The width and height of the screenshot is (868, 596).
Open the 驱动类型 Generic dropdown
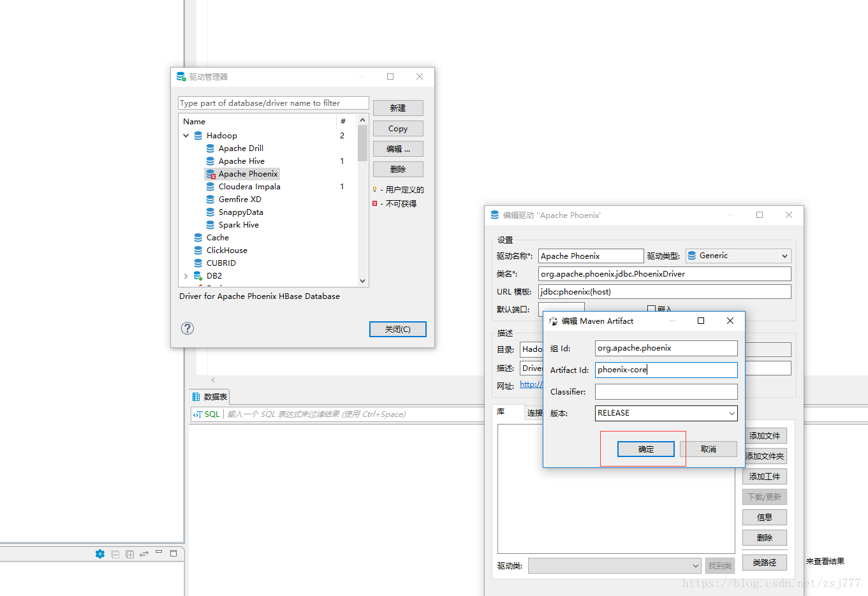[x=739, y=256]
